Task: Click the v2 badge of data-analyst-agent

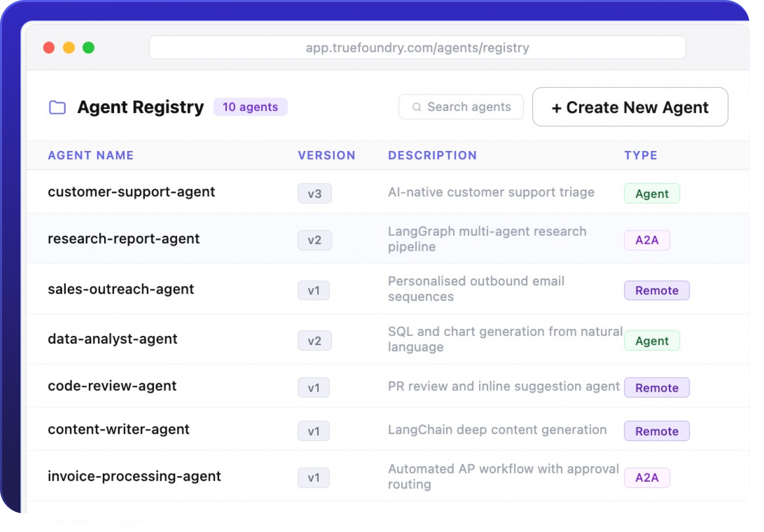Action: (315, 341)
